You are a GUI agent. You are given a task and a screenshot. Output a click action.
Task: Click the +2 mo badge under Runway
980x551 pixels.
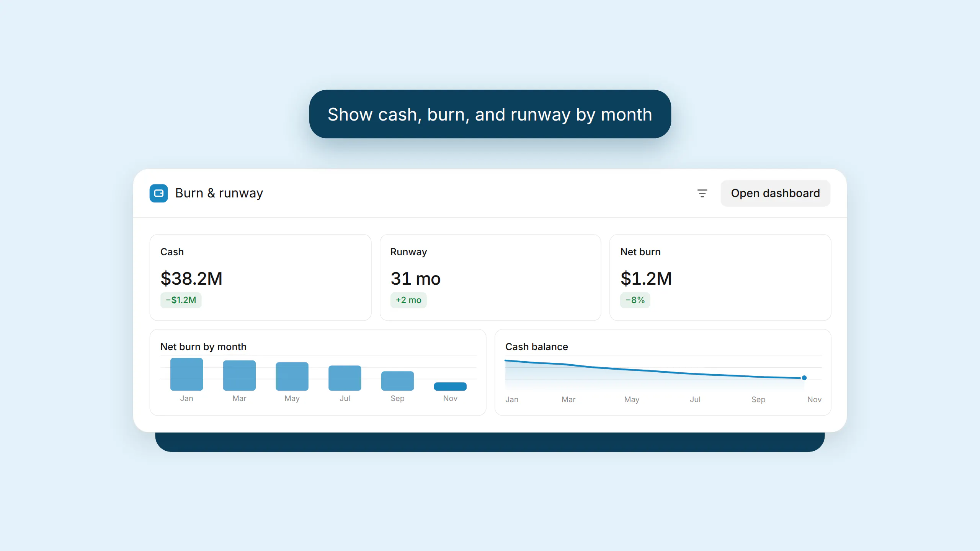point(408,300)
